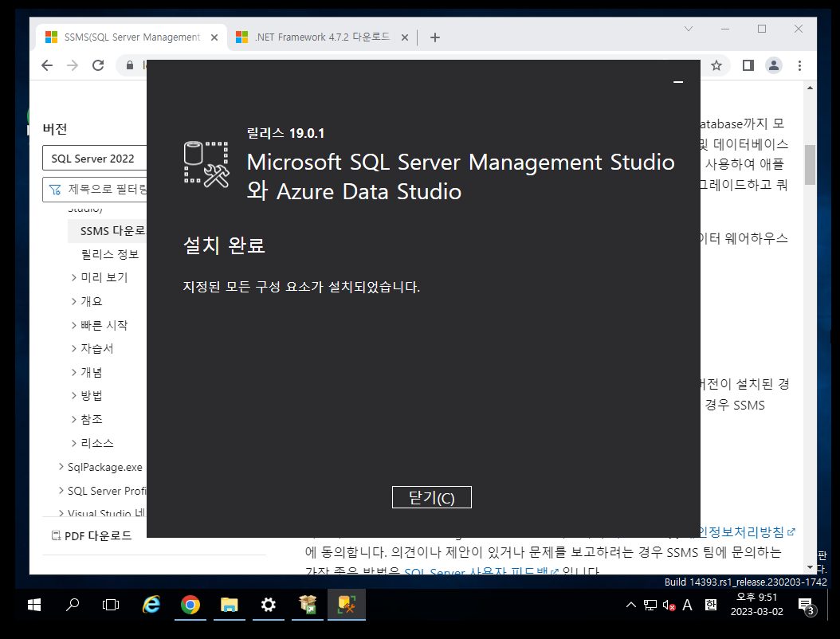Click the browser forward arrow
The image size is (840, 639).
(x=73, y=65)
